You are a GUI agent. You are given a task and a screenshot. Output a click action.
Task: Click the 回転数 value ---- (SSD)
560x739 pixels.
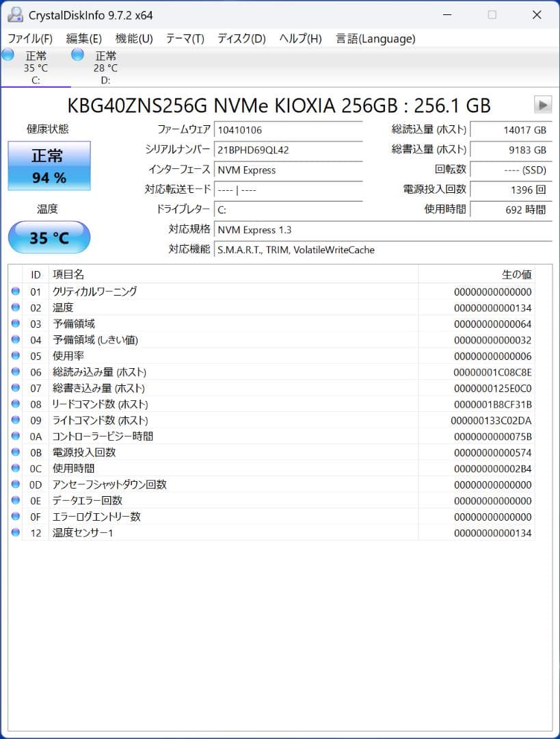click(511, 170)
